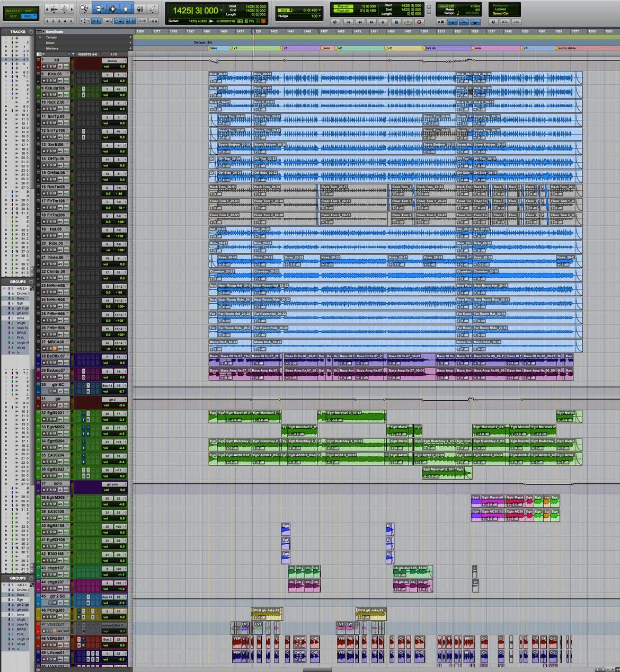Open the main counter format dropdown
Image resolution: width=620 pixels, height=672 pixels.
[x=220, y=10]
